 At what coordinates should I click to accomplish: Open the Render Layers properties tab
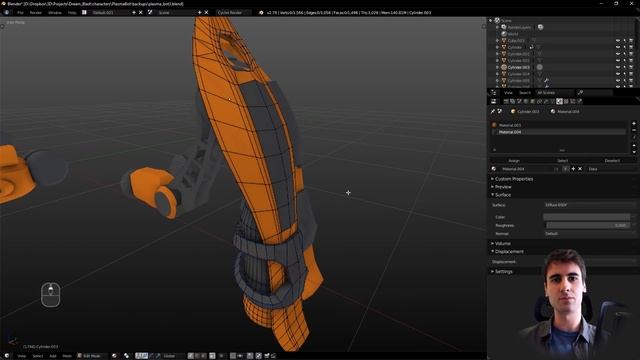[512, 101]
